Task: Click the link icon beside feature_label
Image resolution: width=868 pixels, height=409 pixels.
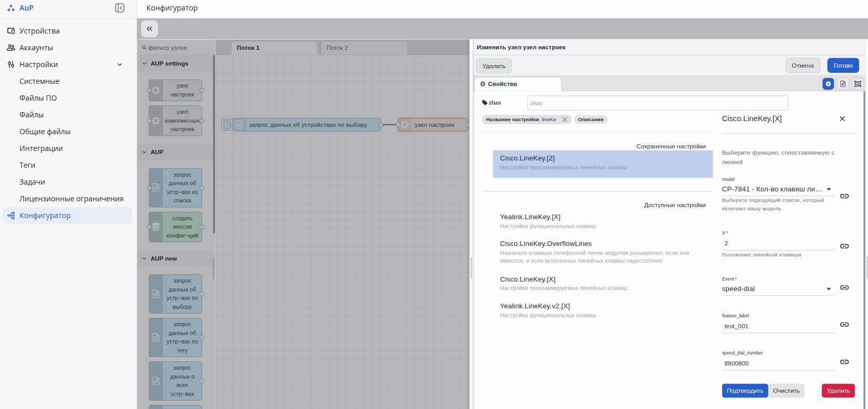Action: click(844, 325)
